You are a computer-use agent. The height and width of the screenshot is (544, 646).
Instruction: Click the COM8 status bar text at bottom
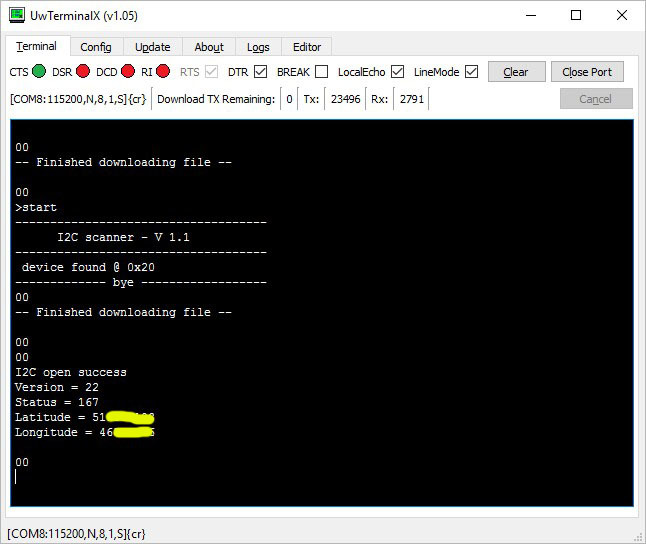point(77,534)
